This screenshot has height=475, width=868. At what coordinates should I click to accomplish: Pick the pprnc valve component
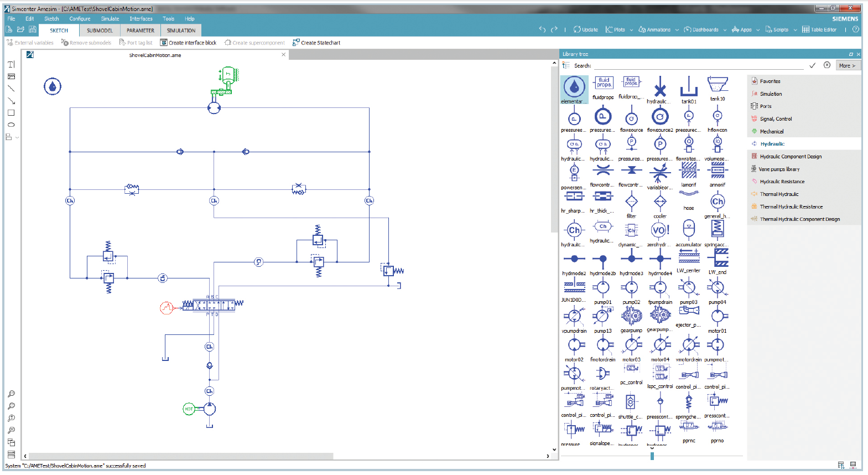689,432
